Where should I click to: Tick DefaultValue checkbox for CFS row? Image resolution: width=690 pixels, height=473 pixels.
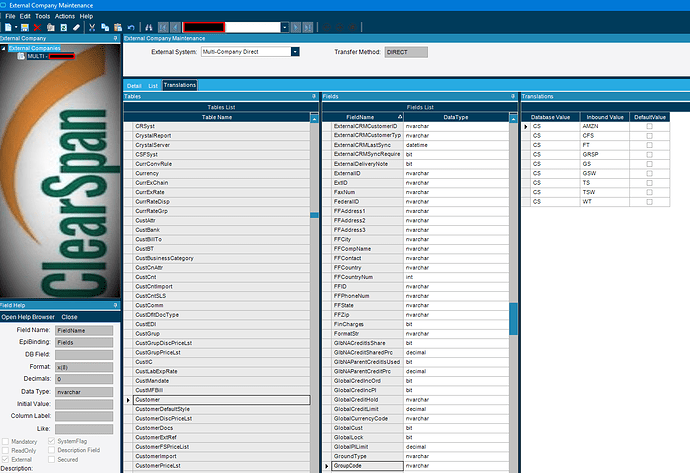pyautogui.click(x=649, y=136)
